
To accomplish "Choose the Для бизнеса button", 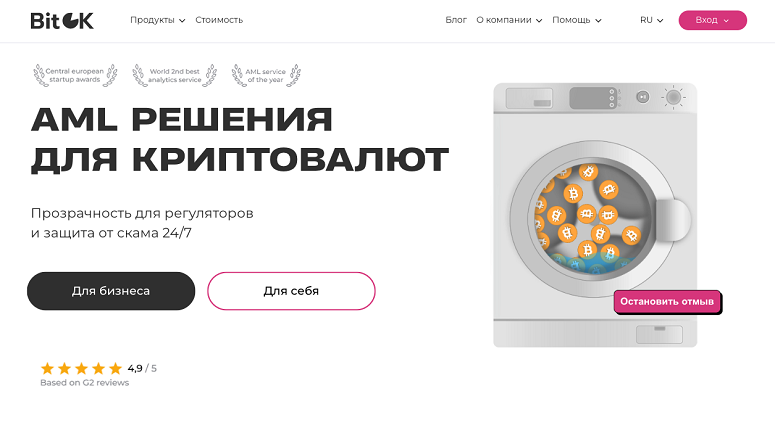I will (111, 291).
